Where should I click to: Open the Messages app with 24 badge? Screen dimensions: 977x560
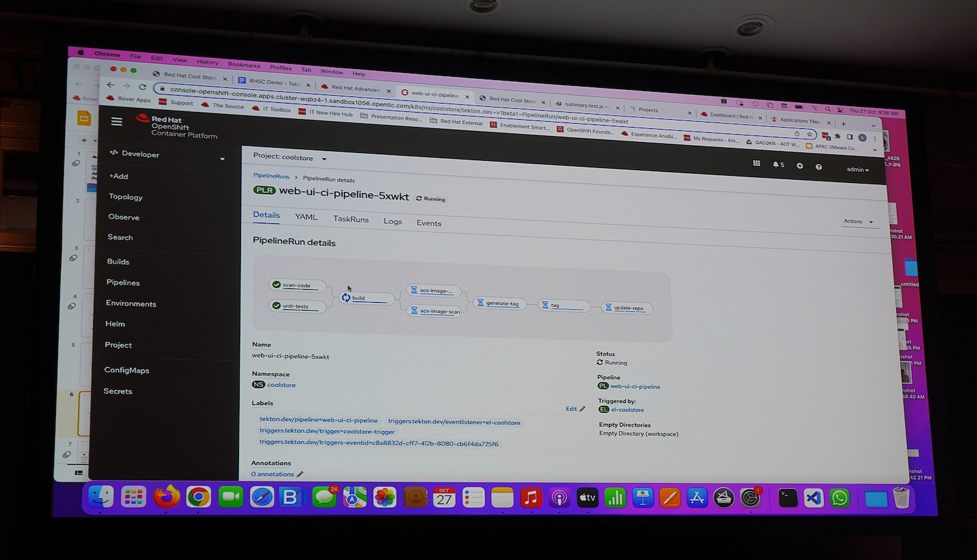click(324, 497)
